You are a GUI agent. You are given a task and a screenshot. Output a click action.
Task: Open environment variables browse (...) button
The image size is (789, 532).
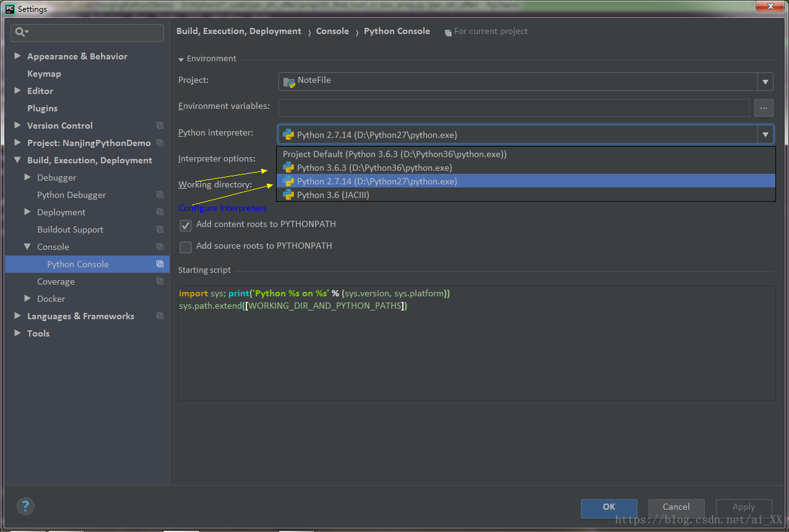point(764,108)
